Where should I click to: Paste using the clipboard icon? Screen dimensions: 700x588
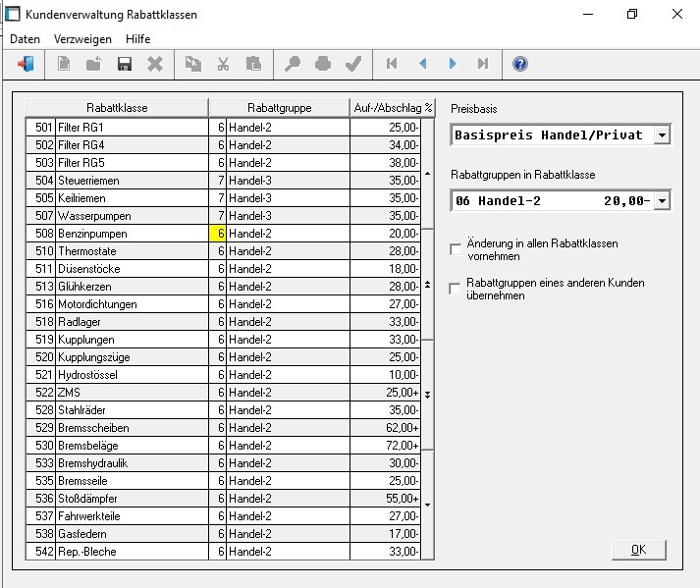click(253, 64)
